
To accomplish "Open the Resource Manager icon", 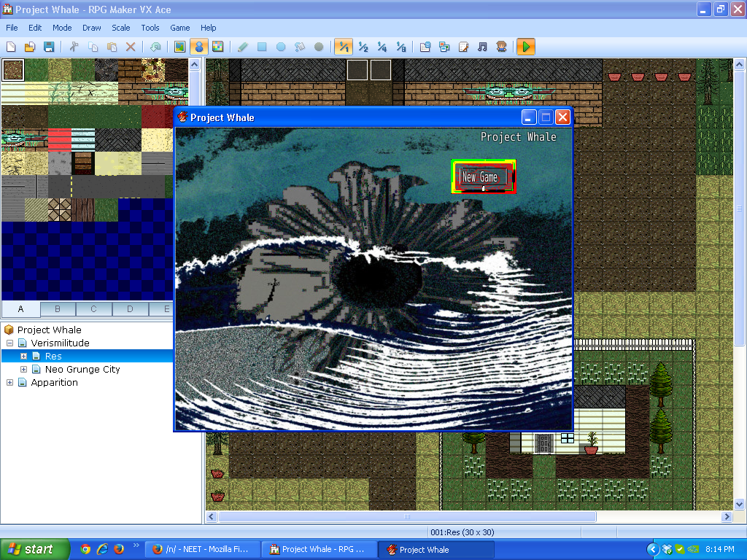I will point(444,47).
